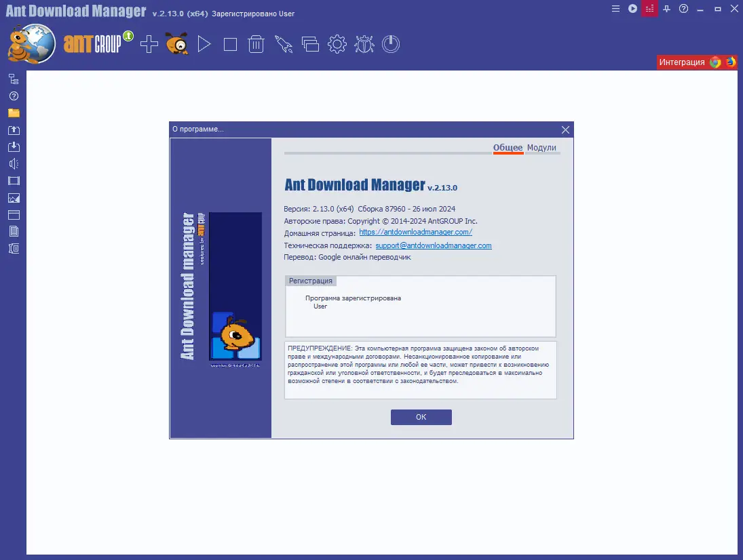Toggle Chrome integration in Интеграция panel
743x560 pixels.
click(x=715, y=62)
